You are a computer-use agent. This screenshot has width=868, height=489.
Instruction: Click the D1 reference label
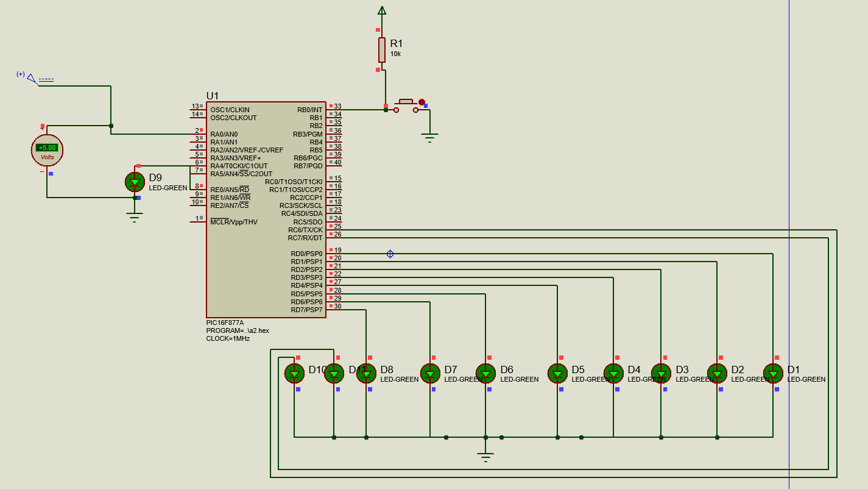[x=794, y=369]
